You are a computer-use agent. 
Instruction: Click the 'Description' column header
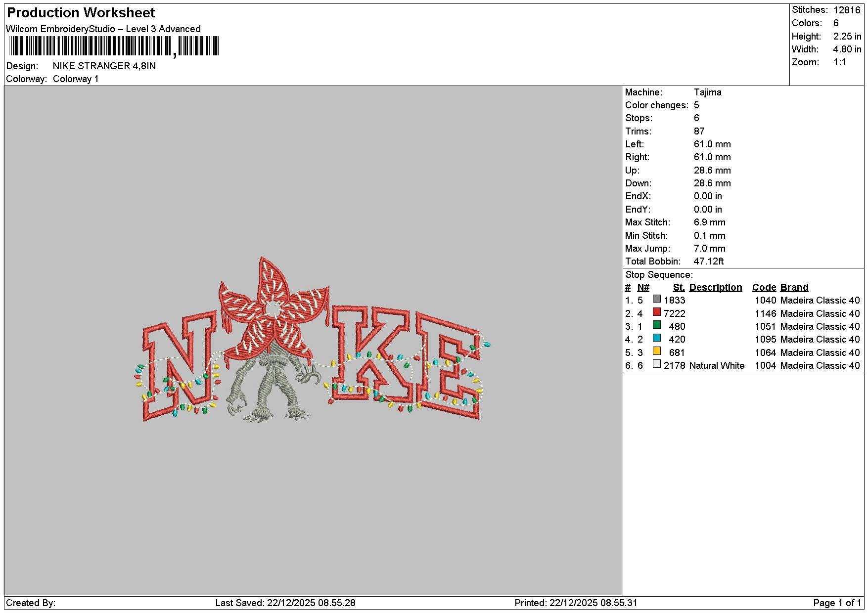pyautogui.click(x=716, y=288)
